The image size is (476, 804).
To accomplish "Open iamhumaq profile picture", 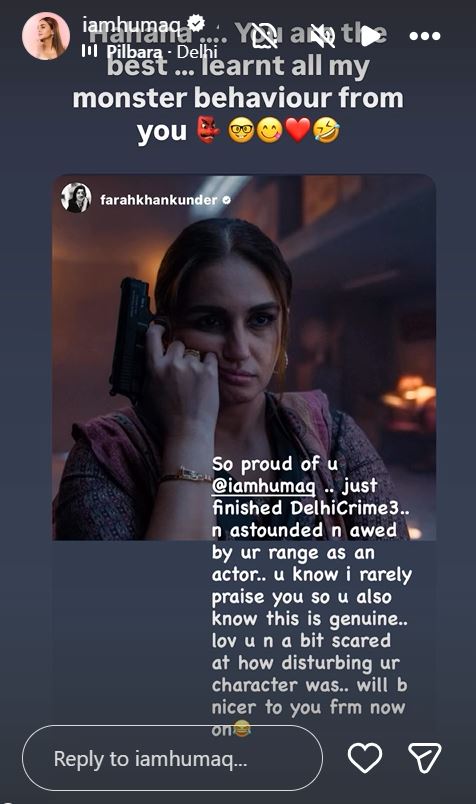I will click(x=46, y=36).
